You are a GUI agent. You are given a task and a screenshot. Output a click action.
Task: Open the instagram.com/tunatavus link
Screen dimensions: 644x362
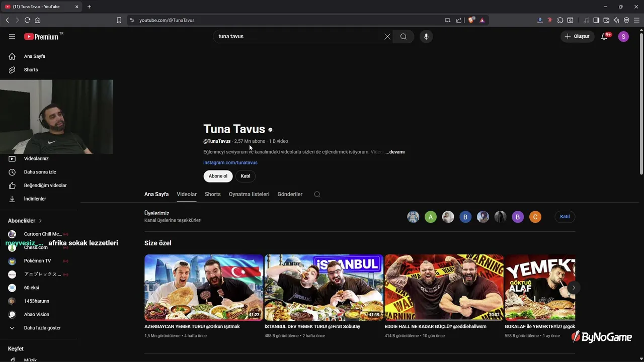(230, 163)
